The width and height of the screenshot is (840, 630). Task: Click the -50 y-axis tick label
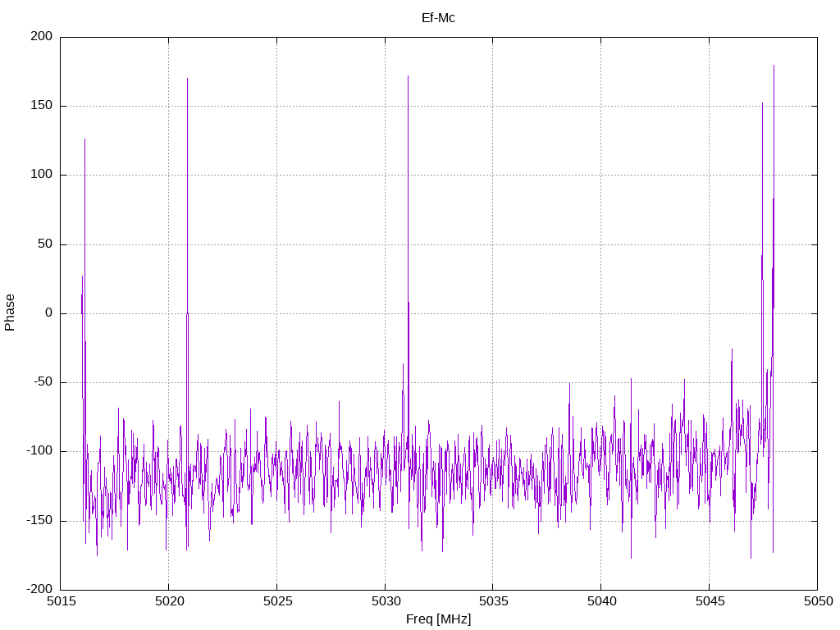43,382
